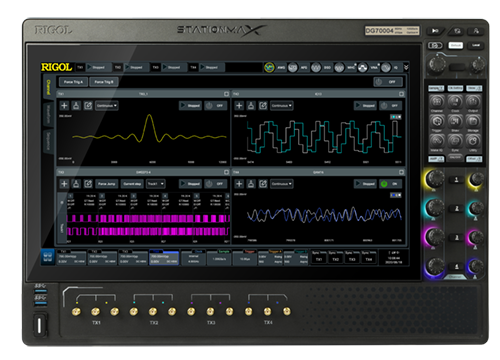Push the front-panel power button

click(39, 325)
